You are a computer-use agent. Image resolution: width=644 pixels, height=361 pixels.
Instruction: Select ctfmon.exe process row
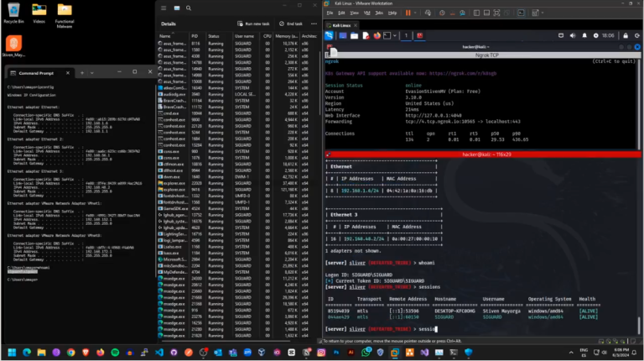click(238, 164)
